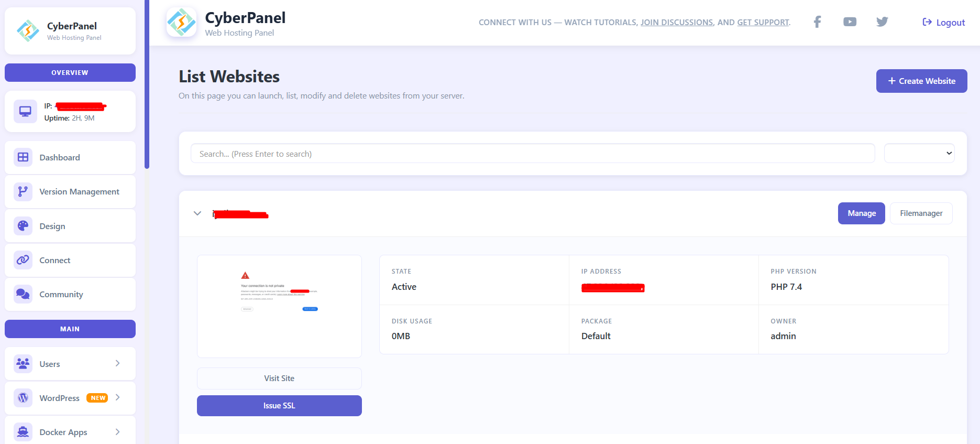Open the Connect menu item
Screen dimensions: 980x444
click(70, 260)
